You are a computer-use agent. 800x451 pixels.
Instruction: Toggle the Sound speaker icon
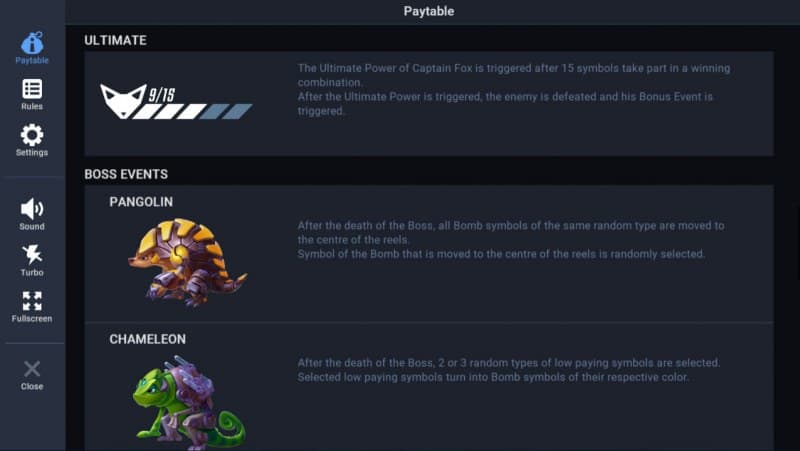(x=32, y=208)
